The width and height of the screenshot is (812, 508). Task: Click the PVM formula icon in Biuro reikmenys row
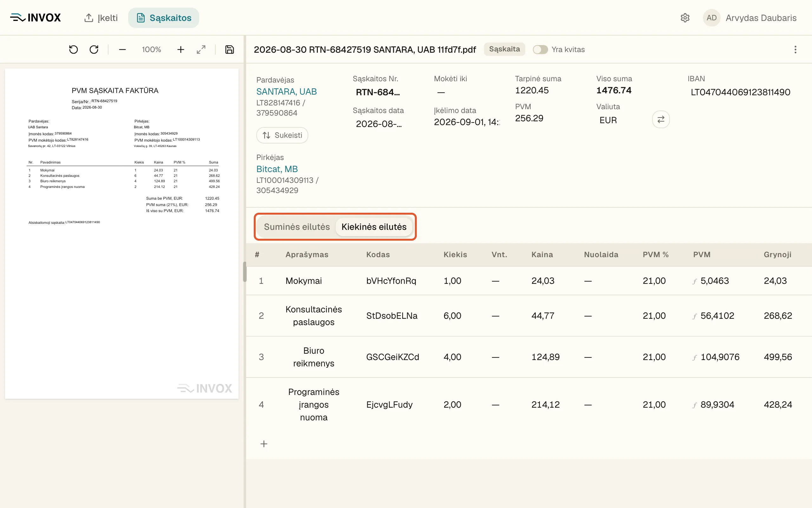pyautogui.click(x=695, y=358)
